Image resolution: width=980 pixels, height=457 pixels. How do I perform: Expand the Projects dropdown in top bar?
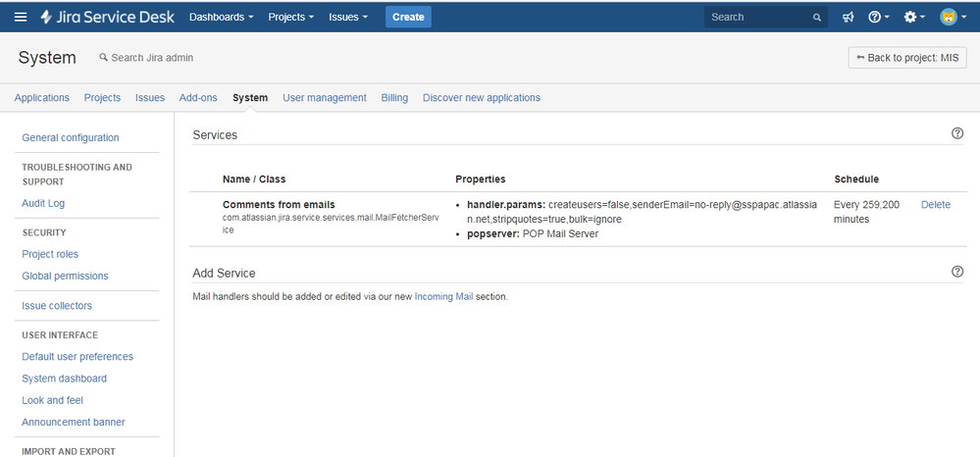pos(291,17)
